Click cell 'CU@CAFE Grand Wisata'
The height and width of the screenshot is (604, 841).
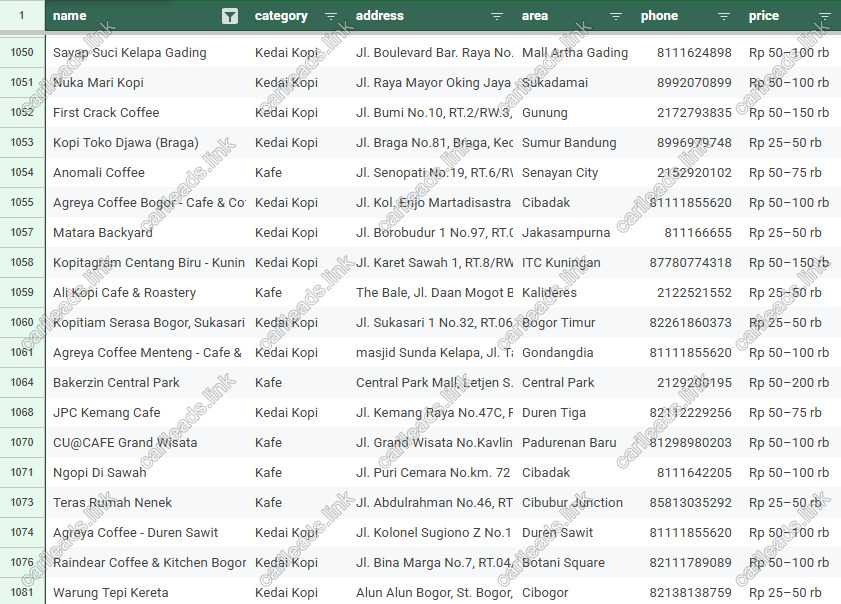click(x=146, y=443)
